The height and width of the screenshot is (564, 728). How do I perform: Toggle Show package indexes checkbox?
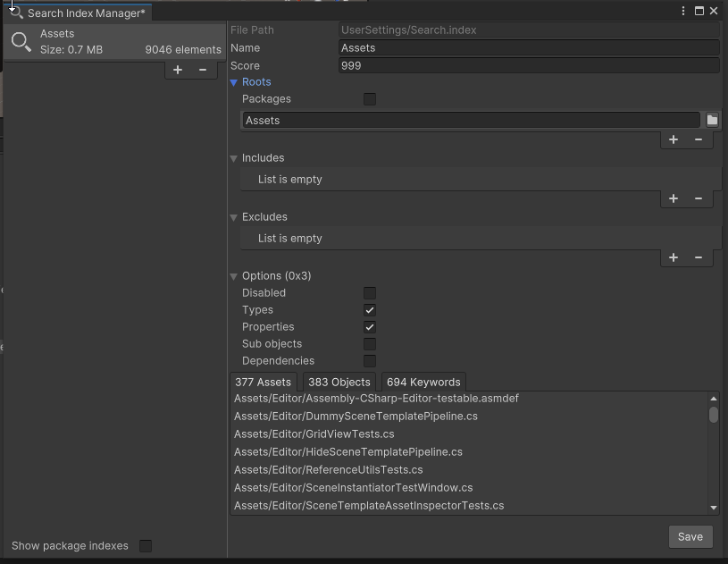pos(146,546)
